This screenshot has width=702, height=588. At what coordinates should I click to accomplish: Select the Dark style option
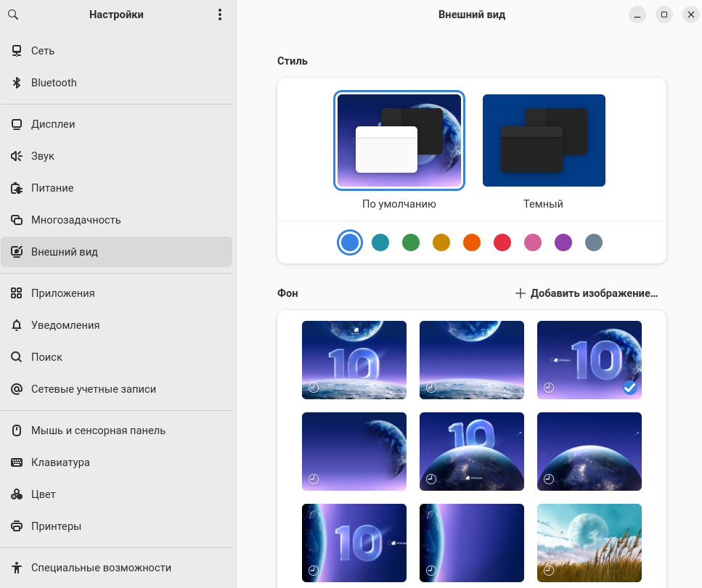pyautogui.click(x=544, y=141)
